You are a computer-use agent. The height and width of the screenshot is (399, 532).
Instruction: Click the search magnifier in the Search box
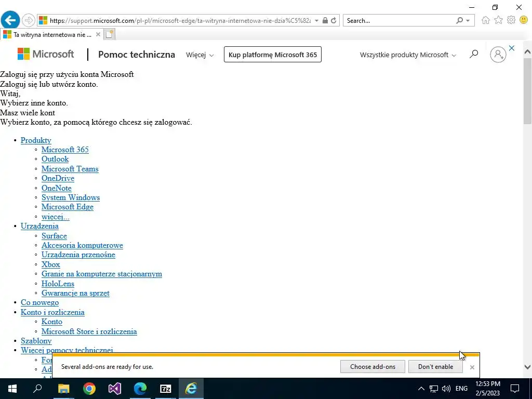pos(459,20)
